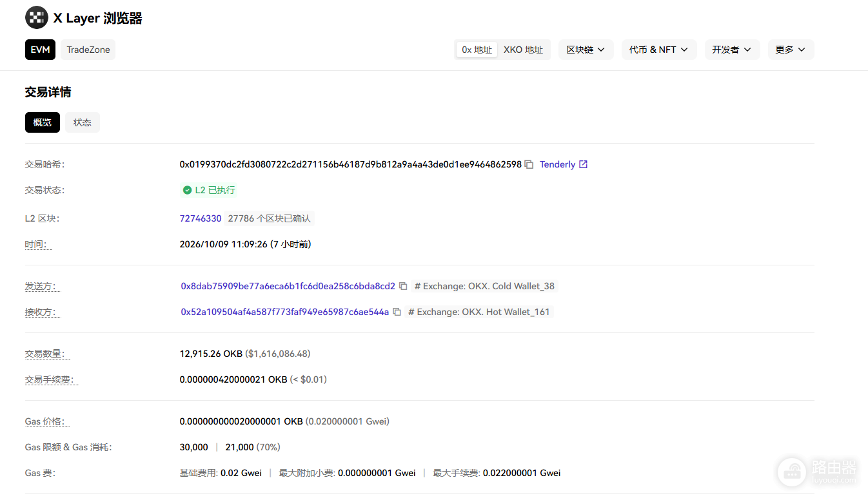Click the 交易详情 heading
Screen dimensions: 868x498
[48, 92]
